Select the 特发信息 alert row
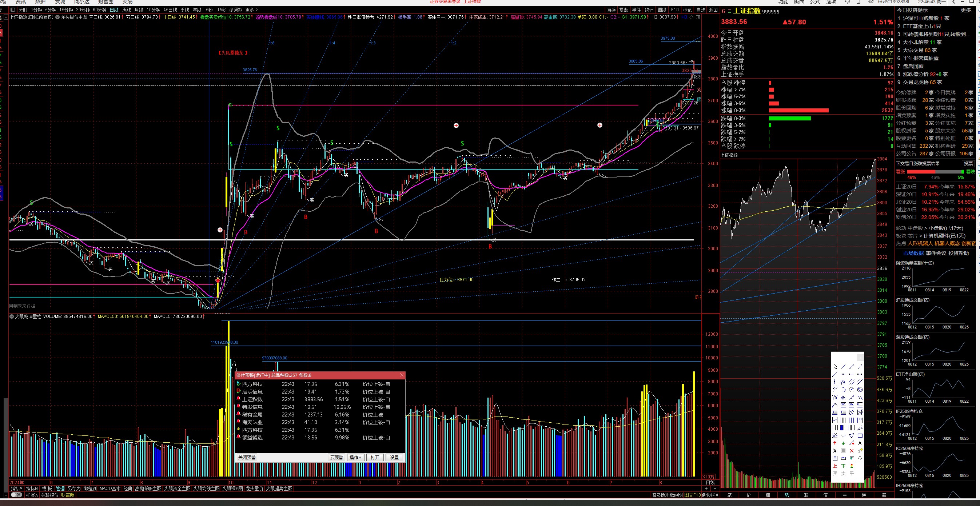This screenshot has height=506, width=980. pos(319,407)
